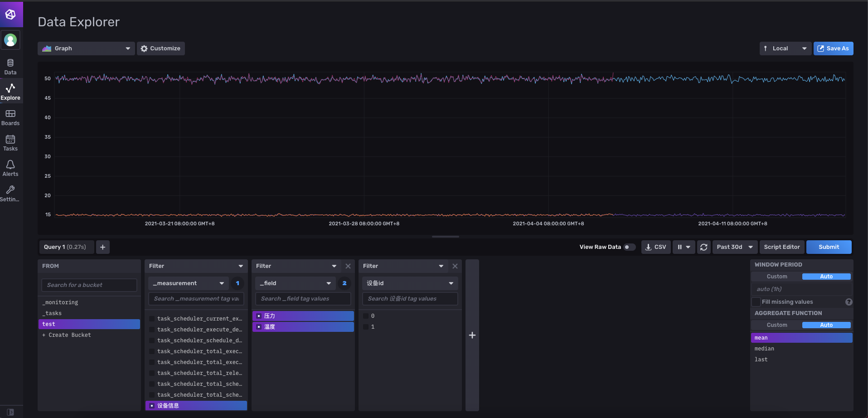
Task: Enable Fill missing values checkbox
Action: point(756,302)
